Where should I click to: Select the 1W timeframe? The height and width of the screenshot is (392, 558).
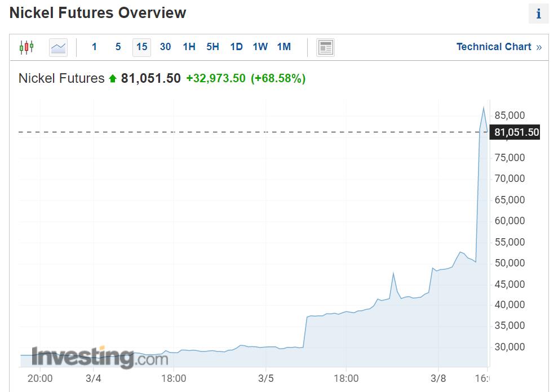pyautogui.click(x=260, y=47)
